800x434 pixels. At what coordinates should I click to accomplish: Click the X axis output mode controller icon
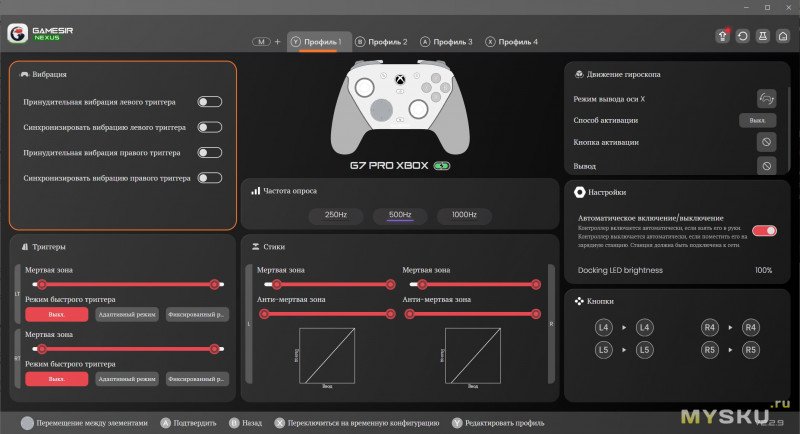[766, 98]
